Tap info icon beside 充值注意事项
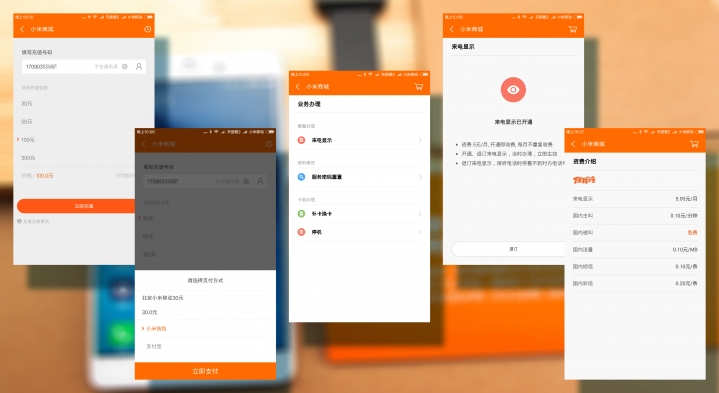This screenshot has height=393, width=719. pyautogui.click(x=19, y=221)
